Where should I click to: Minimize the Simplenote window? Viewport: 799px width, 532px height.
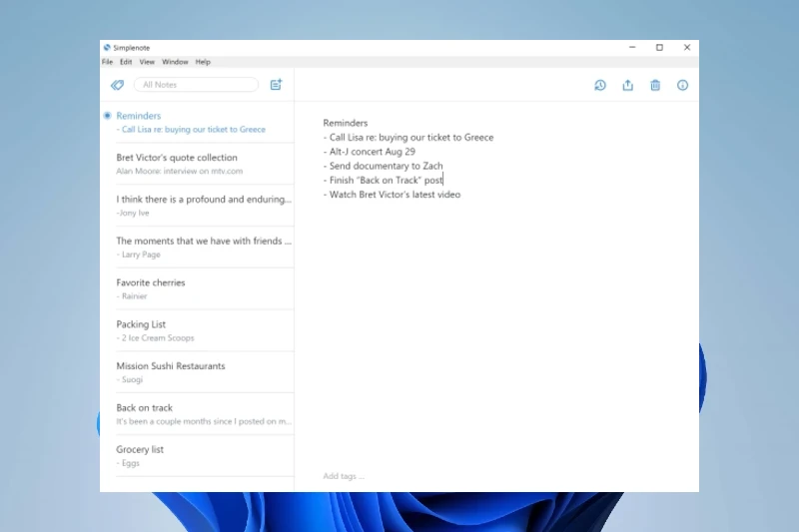(632, 47)
